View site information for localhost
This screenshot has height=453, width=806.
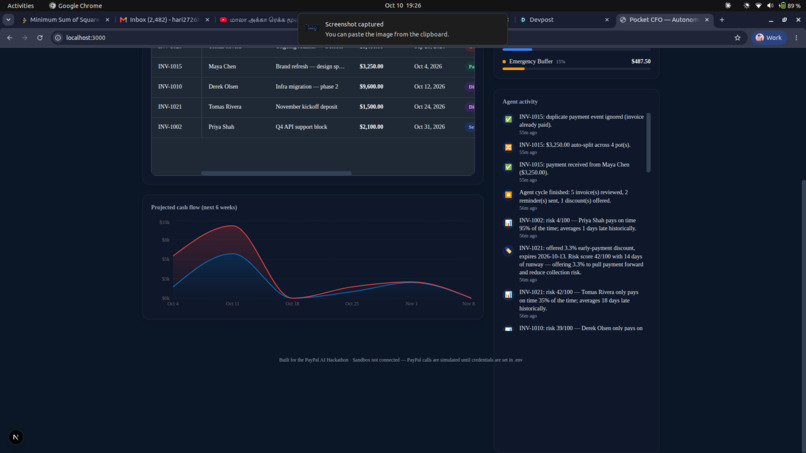coord(58,38)
